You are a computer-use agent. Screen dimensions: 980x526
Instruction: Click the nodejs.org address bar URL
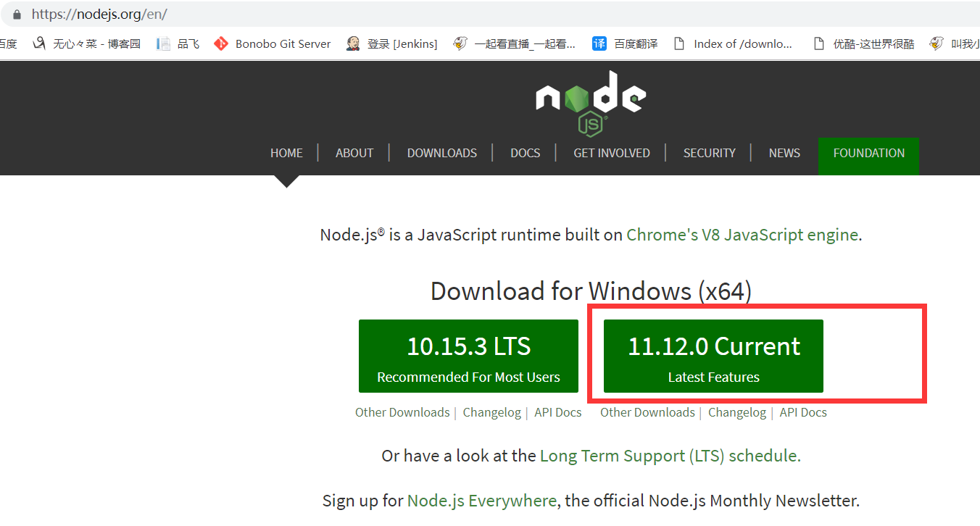99,14
